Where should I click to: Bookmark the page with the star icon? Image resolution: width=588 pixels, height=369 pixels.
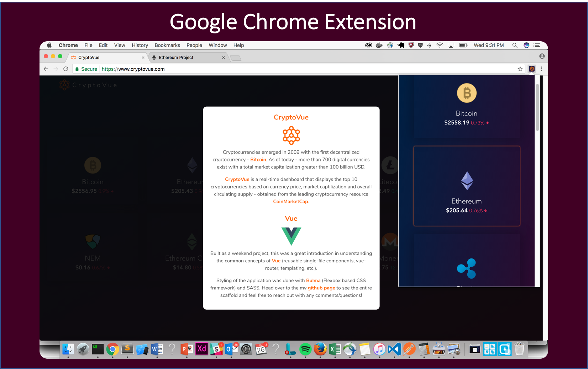click(x=520, y=69)
